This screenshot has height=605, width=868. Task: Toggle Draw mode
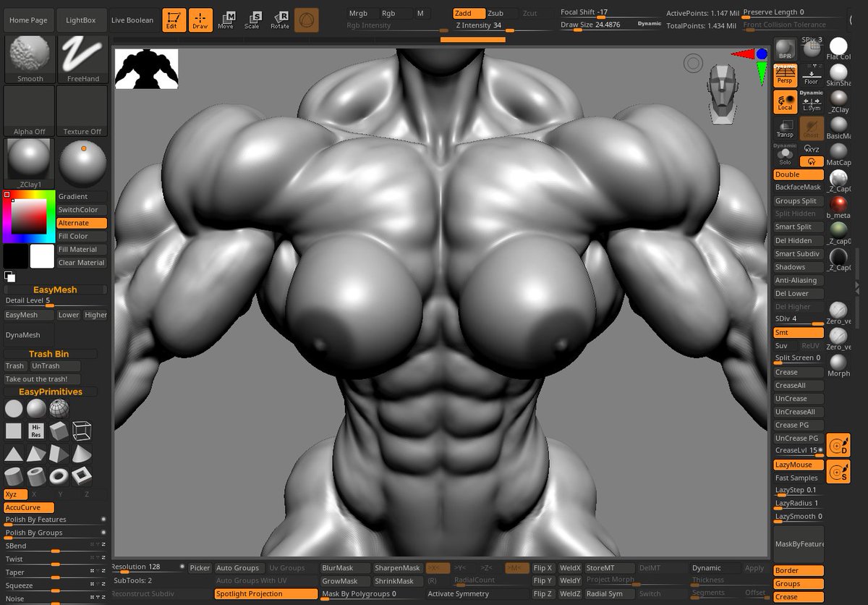[x=200, y=20]
